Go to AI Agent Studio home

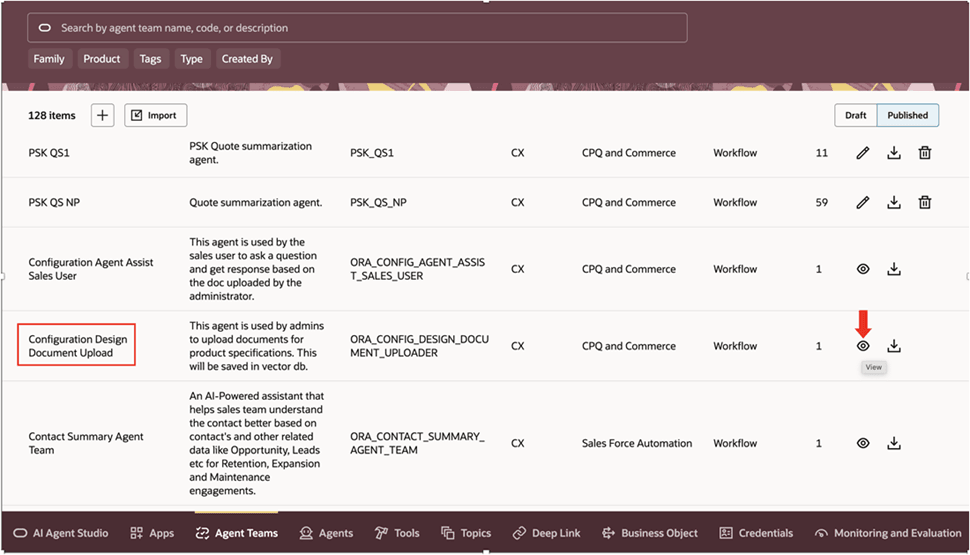(61, 533)
